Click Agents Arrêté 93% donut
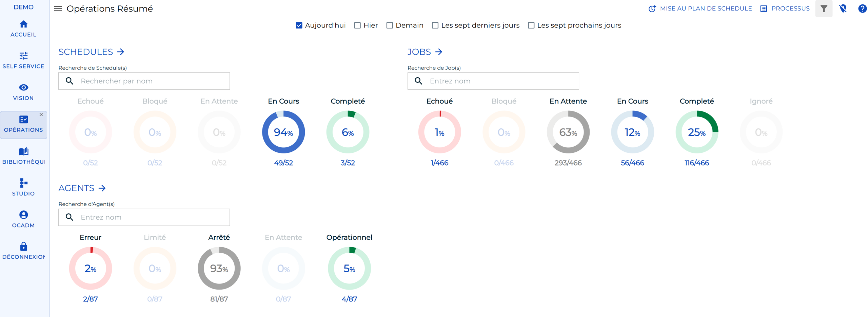This screenshot has width=868, height=317. [219, 268]
